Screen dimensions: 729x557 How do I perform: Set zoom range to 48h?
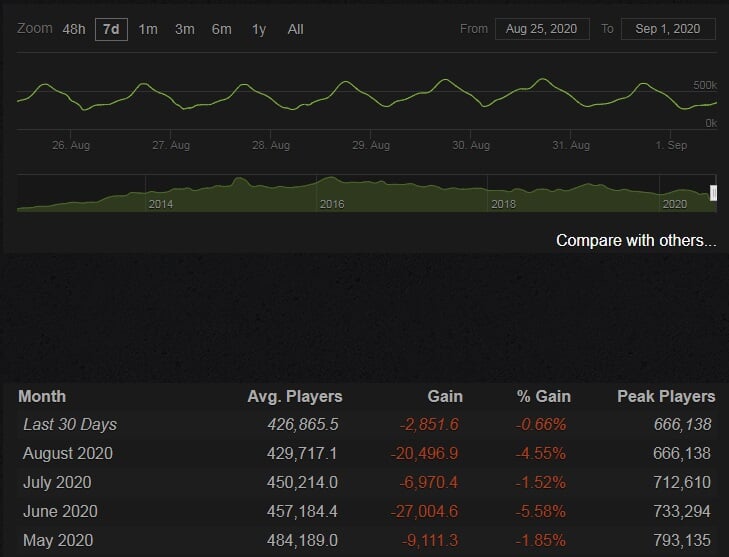(74, 29)
